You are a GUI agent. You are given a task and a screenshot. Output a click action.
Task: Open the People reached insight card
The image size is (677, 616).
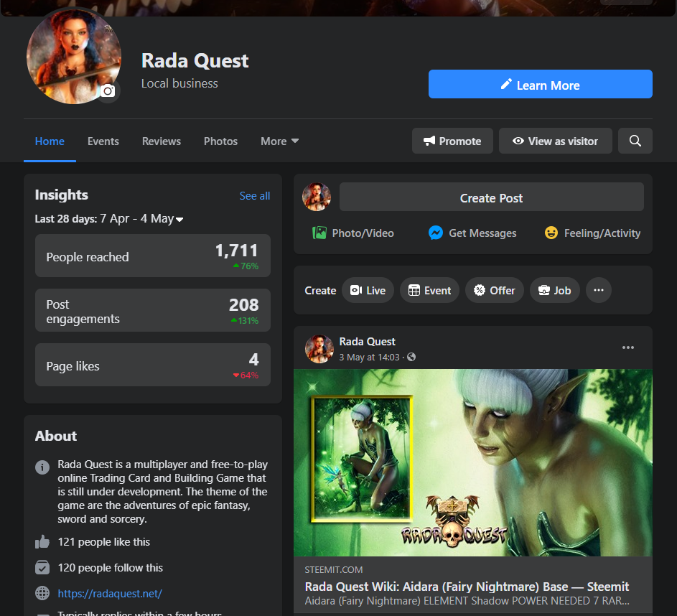(x=153, y=256)
